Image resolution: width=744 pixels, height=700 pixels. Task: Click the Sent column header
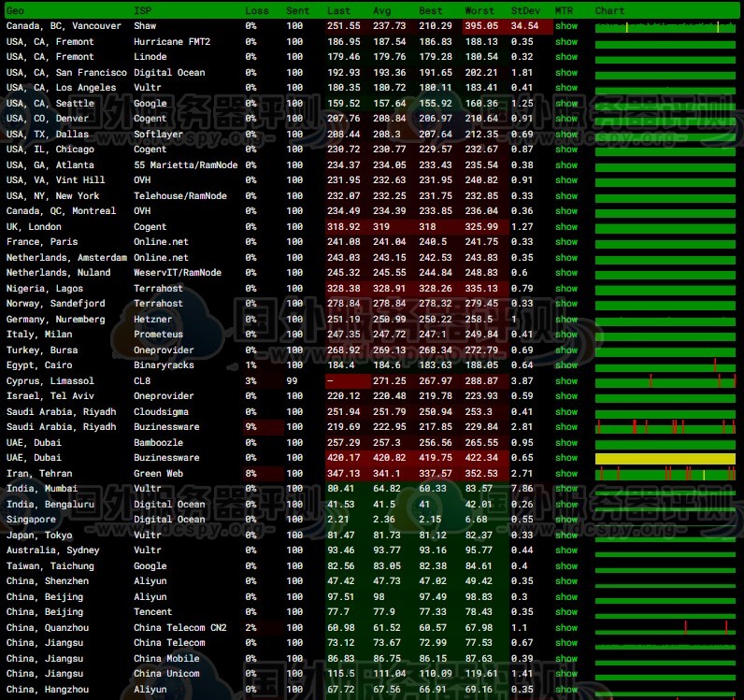click(x=297, y=10)
